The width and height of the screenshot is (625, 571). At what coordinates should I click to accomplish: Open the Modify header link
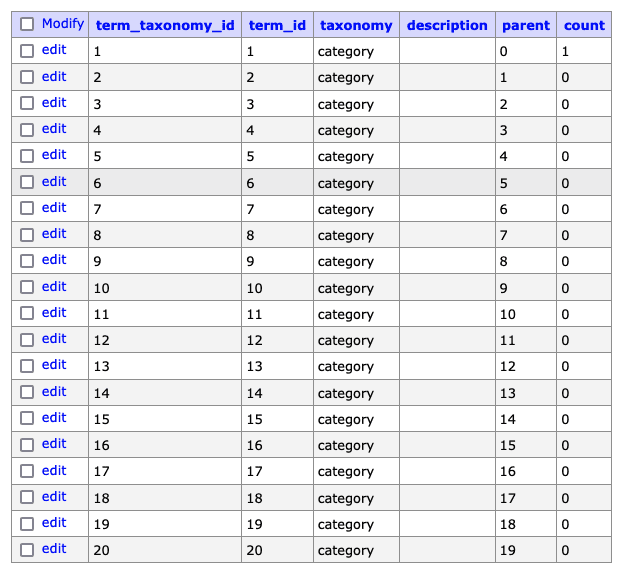[63, 24]
